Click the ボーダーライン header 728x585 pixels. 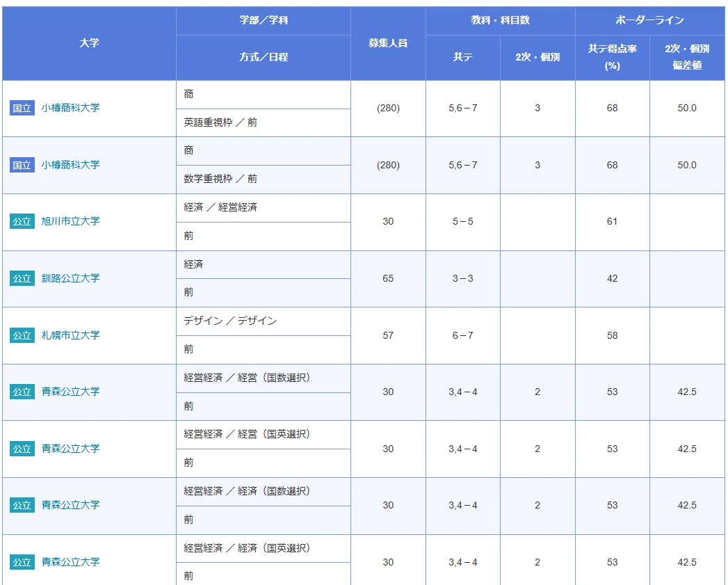click(x=649, y=20)
